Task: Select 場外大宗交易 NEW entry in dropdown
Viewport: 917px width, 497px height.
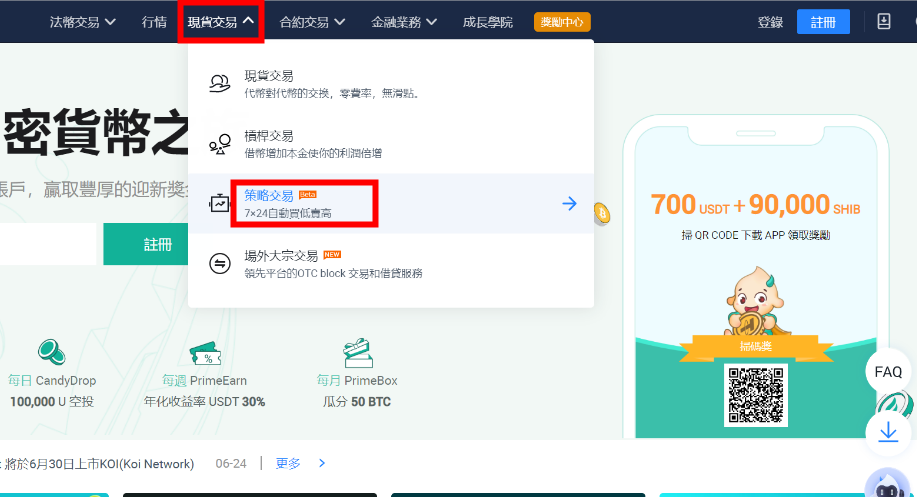Action: (x=391, y=264)
